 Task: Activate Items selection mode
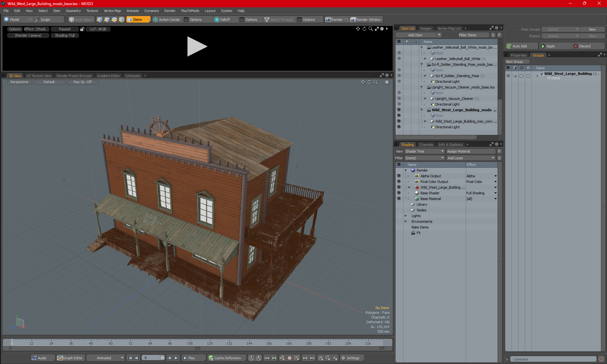[138, 20]
